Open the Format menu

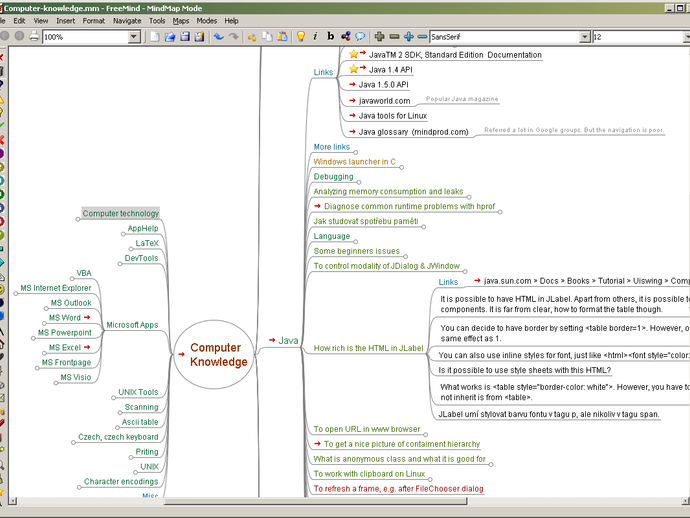click(94, 21)
